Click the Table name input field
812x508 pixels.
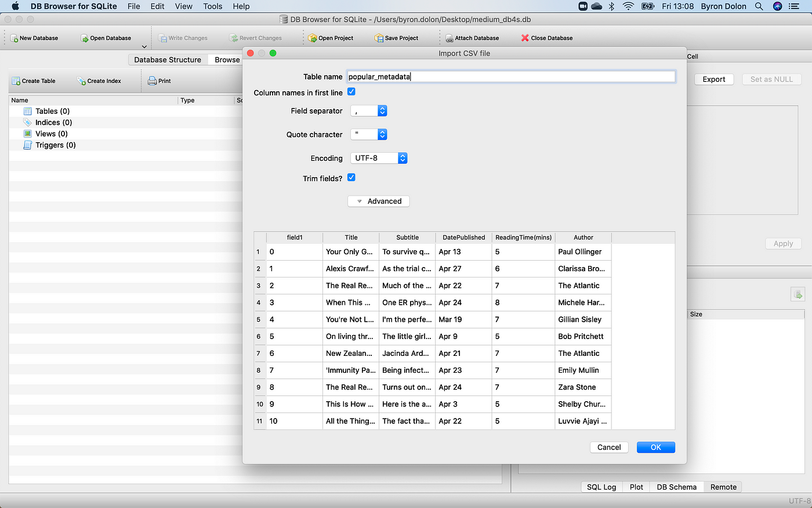pyautogui.click(x=511, y=77)
